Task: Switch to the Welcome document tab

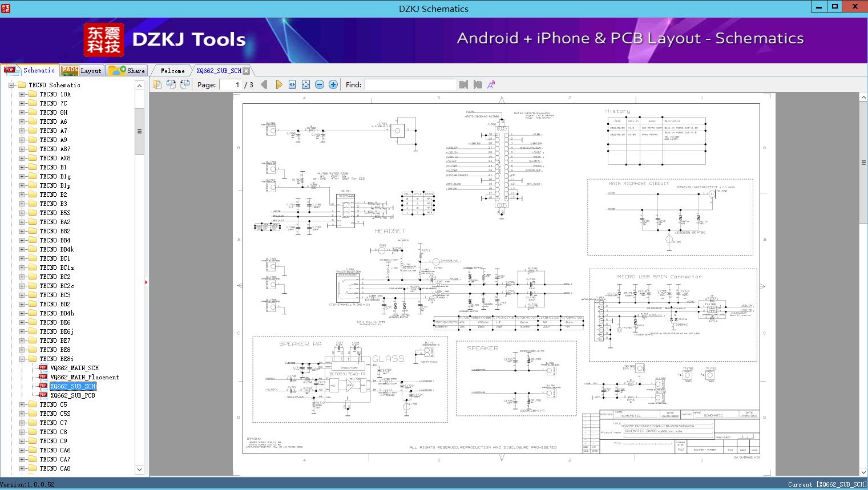Action: (172, 71)
